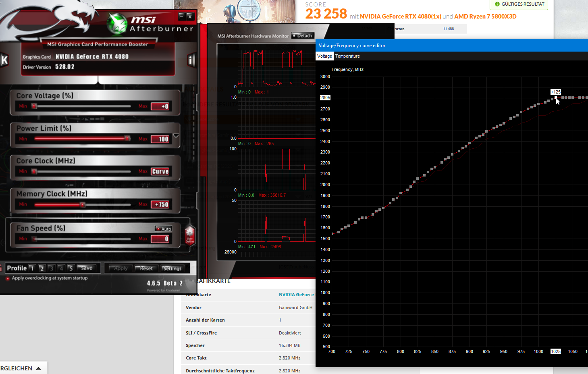Click the 11 488 score bar value
The width and height of the screenshot is (588, 374).
(448, 29)
